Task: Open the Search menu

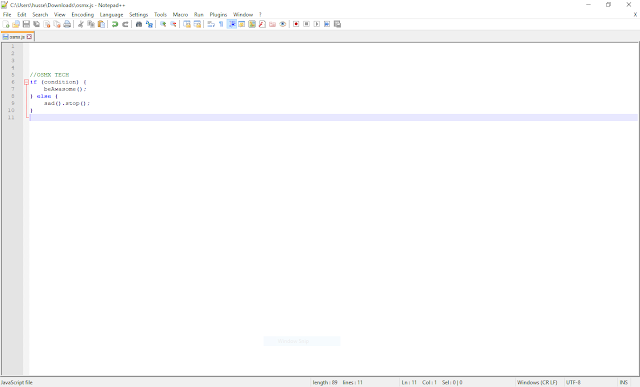Action: pos(40,15)
